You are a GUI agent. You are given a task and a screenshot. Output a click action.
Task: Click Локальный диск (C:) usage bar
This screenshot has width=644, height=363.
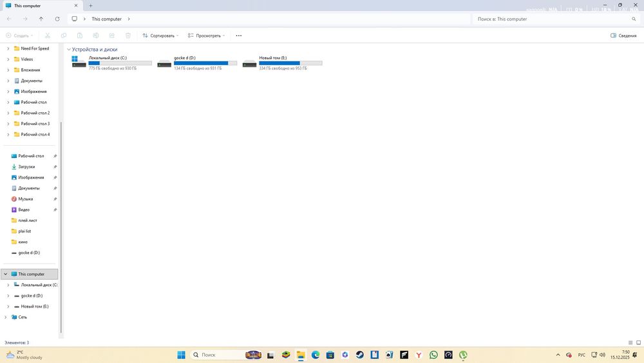point(120,63)
